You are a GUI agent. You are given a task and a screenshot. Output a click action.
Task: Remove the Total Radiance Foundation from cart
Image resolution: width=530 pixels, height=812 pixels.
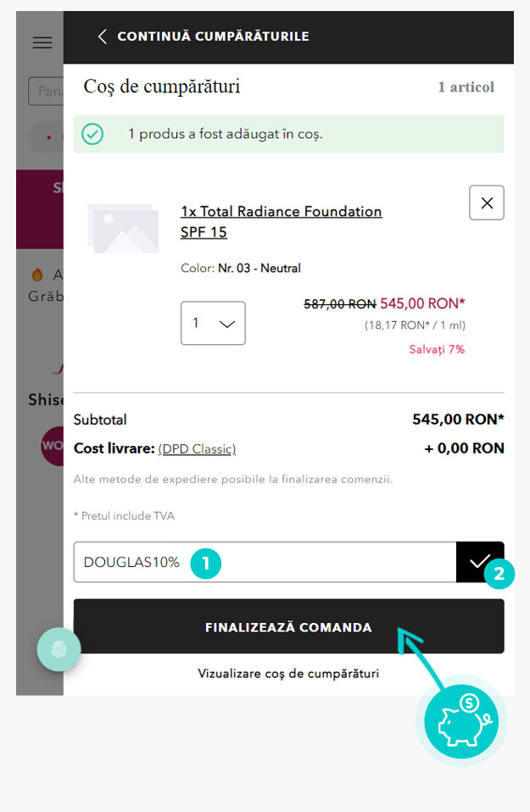point(487,203)
